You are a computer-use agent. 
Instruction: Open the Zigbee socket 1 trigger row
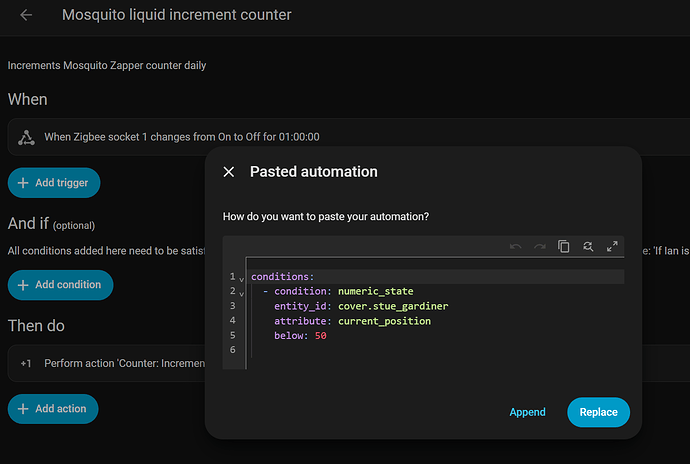coord(349,137)
